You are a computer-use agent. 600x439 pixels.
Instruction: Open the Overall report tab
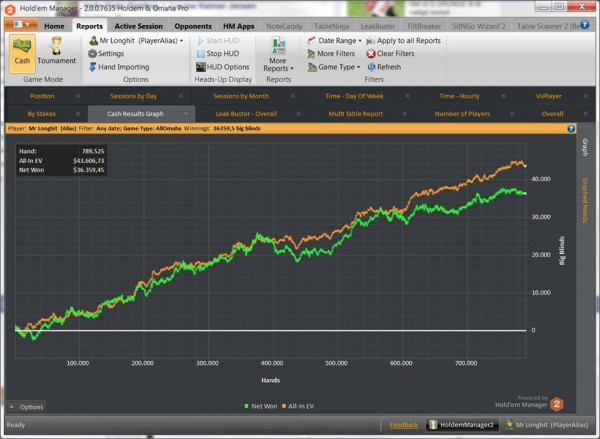[x=552, y=114]
